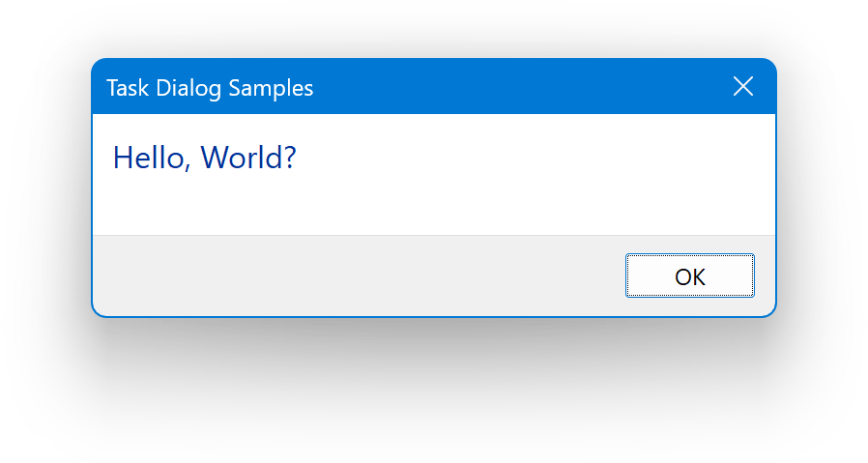868x463 pixels.
Task: Click the OK button
Action: [689, 276]
